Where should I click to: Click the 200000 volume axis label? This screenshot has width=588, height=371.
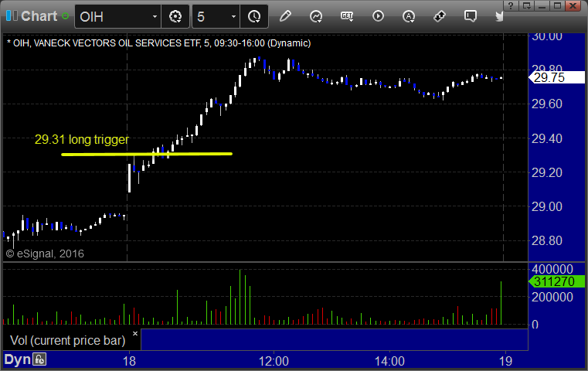pos(552,297)
